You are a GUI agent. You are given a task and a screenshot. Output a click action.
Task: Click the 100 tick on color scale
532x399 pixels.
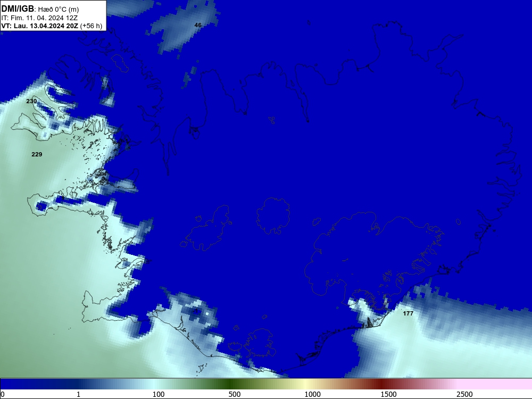[159, 394]
